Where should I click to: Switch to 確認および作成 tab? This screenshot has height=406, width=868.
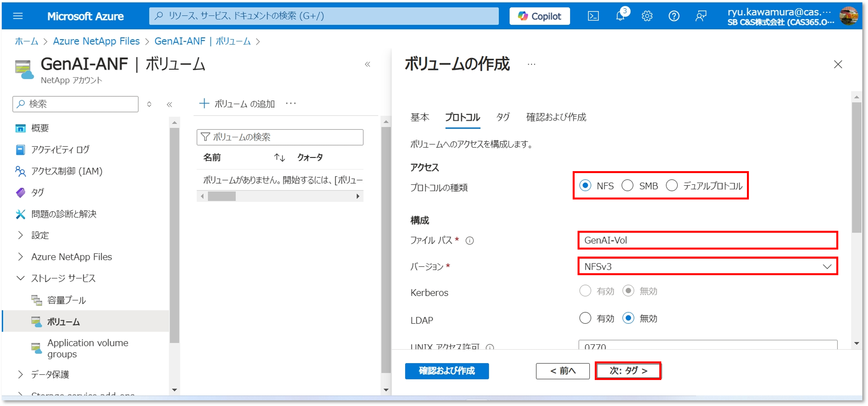click(556, 117)
